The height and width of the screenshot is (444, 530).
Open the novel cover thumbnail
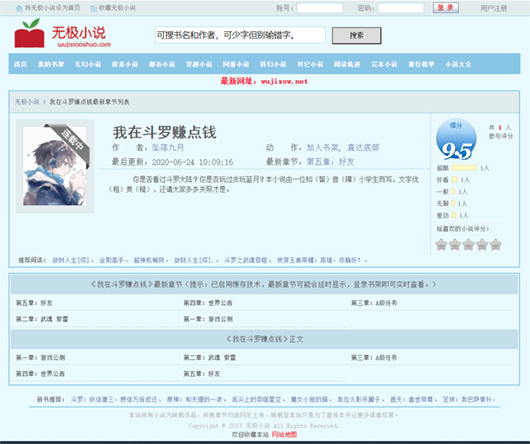(x=54, y=166)
